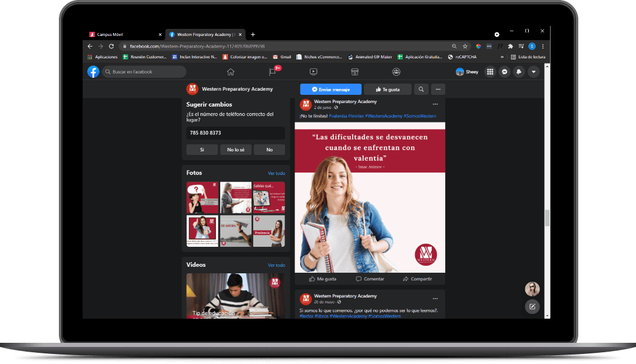The width and height of the screenshot is (636, 364).
Task: Click the #limites hashtag
Action: click(x=356, y=116)
